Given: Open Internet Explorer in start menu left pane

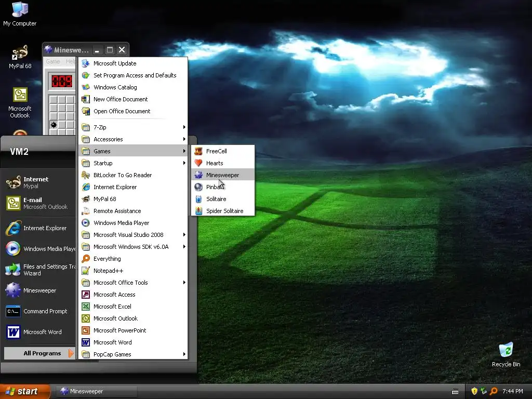Looking at the screenshot, I should 39,228.
